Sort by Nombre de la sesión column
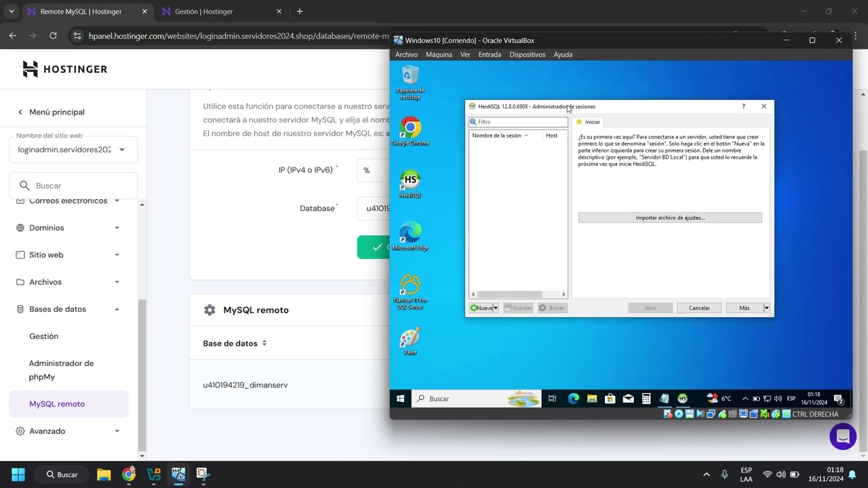This screenshot has height=488, width=868. (x=500, y=136)
